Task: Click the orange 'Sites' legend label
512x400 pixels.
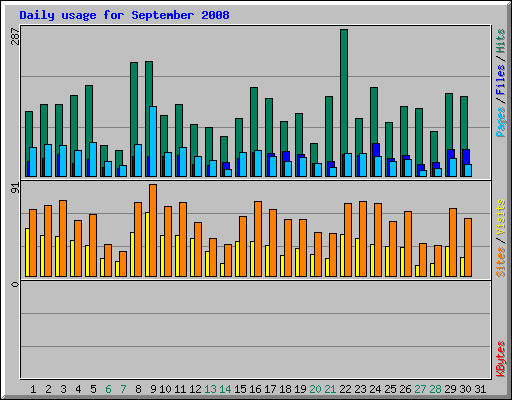Action: click(x=501, y=262)
